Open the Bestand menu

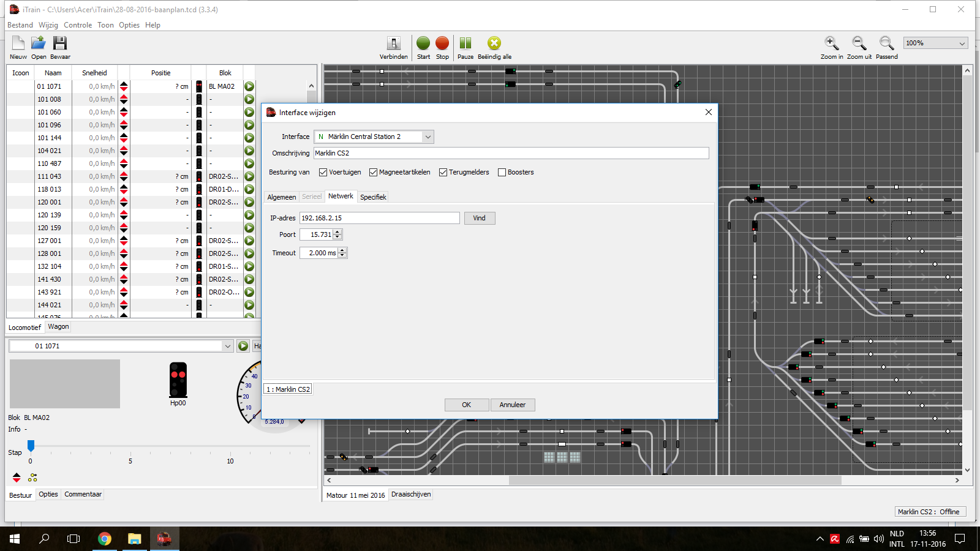pyautogui.click(x=20, y=25)
